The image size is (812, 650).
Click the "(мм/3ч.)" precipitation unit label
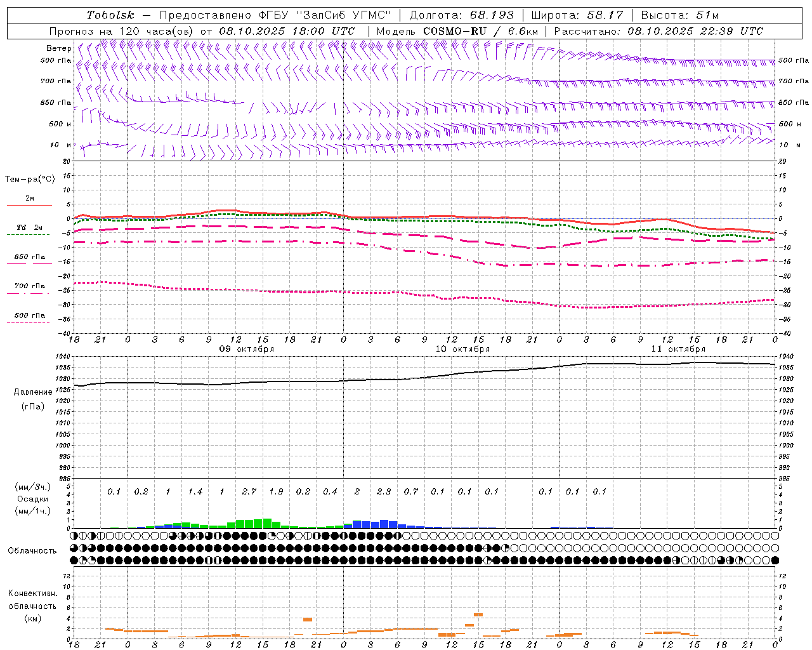[33, 487]
